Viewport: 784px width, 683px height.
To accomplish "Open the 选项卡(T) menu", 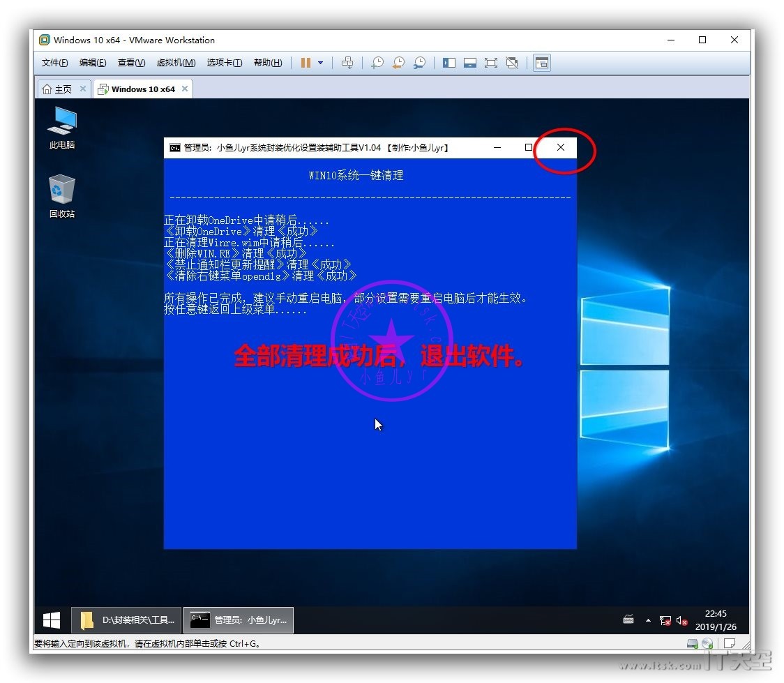I will (225, 63).
